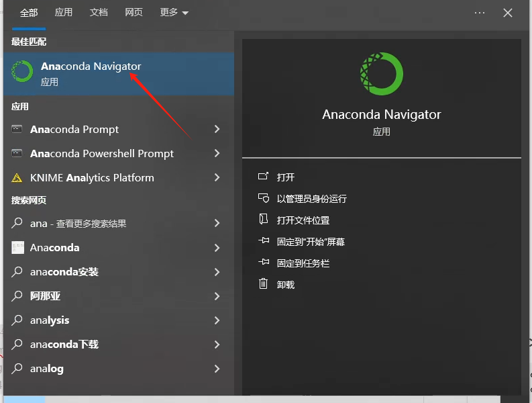Click the Anaconda Navigator title in details pane

(x=381, y=114)
